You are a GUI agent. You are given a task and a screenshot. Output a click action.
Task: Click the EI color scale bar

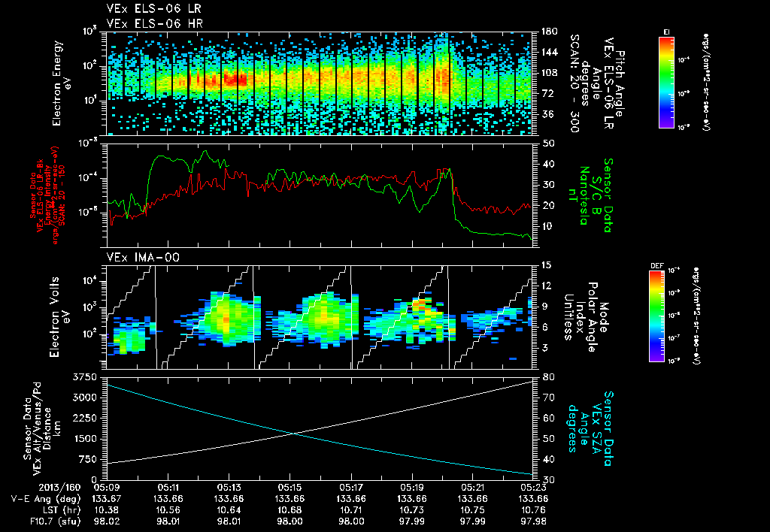pos(666,82)
